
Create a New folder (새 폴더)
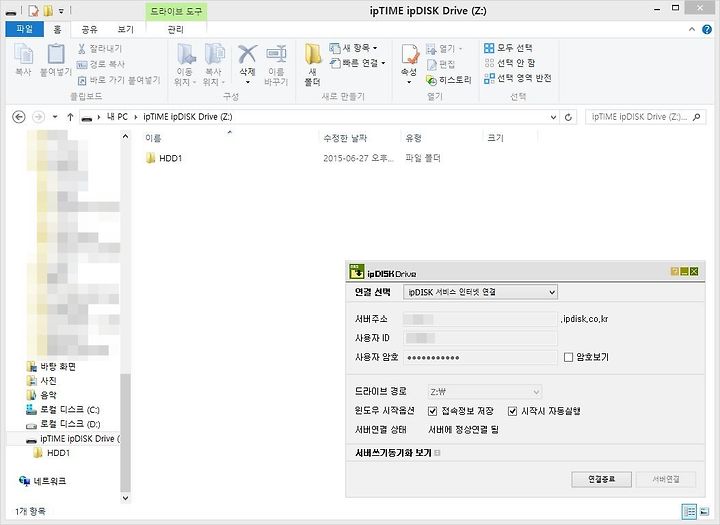coord(313,65)
